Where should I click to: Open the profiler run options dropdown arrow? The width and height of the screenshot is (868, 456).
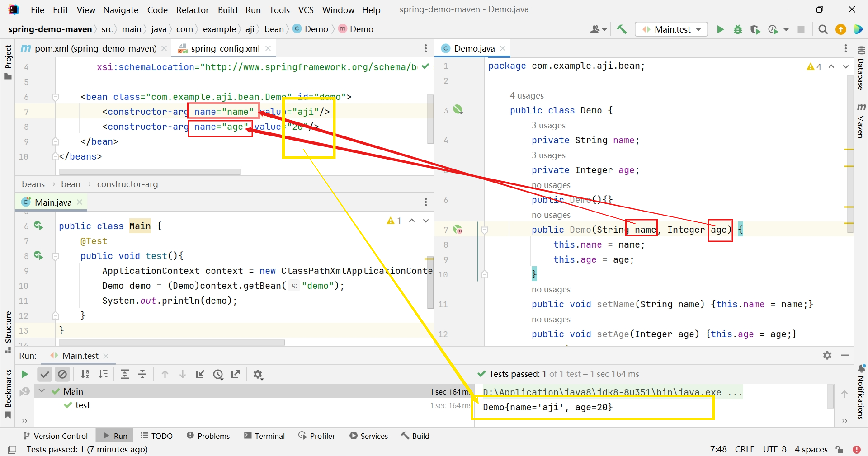tap(786, 29)
